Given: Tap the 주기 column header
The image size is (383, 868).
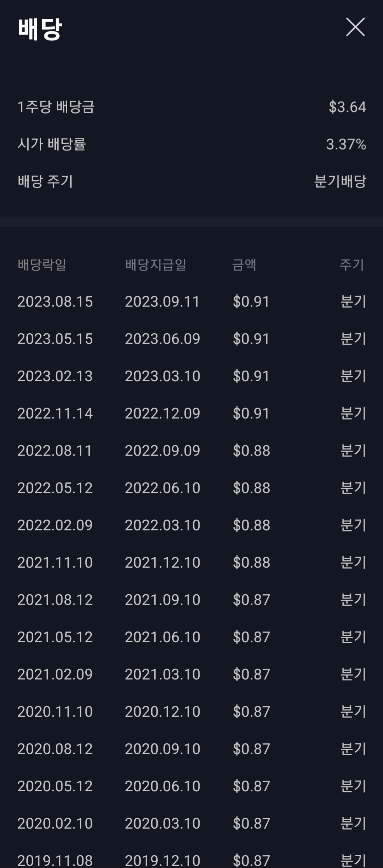Looking at the screenshot, I should pos(352,264).
